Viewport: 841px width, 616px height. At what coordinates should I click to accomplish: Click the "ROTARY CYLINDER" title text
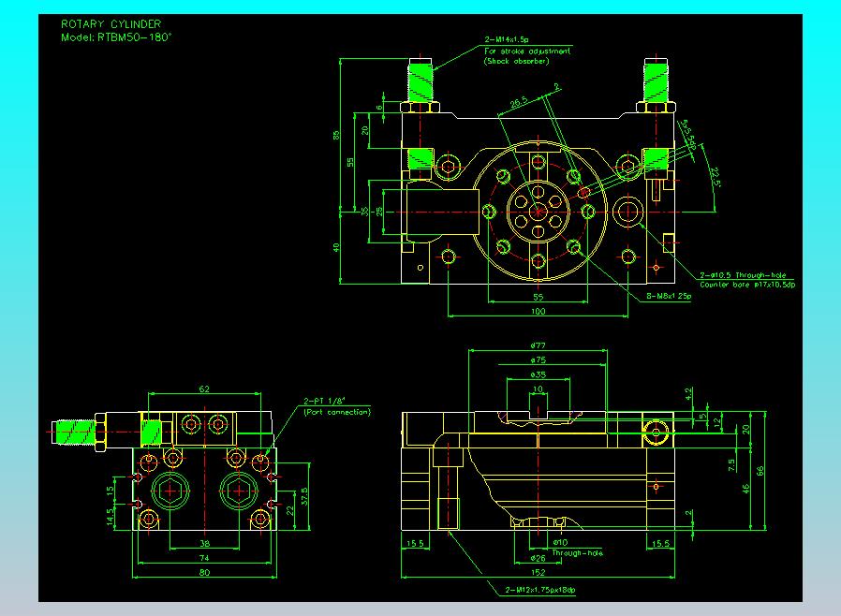[111, 24]
